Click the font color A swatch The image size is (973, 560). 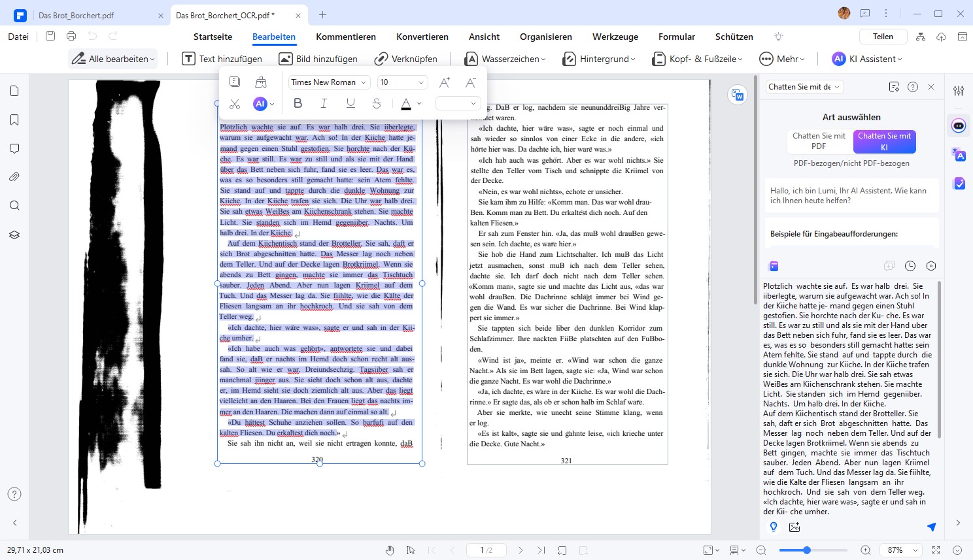[406, 103]
